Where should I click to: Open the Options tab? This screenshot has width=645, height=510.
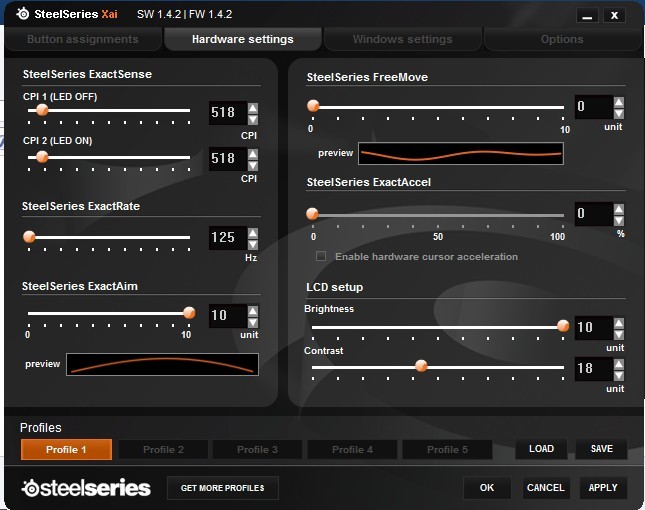pyautogui.click(x=562, y=39)
